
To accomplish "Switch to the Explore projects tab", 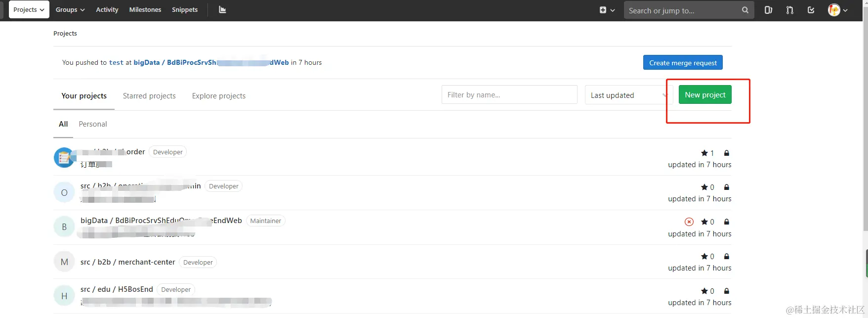I will click(219, 96).
